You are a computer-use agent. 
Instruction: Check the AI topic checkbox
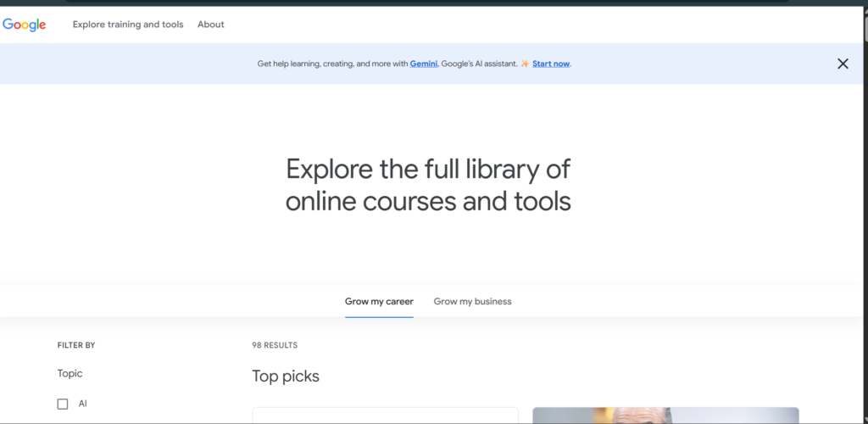pos(63,404)
